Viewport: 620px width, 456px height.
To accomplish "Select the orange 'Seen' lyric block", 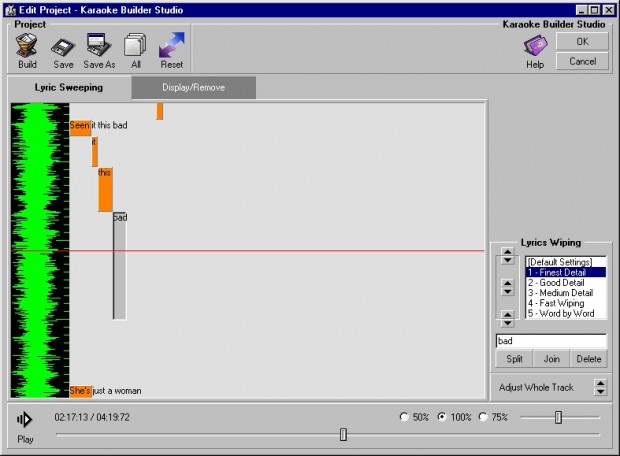I will (x=80, y=128).
